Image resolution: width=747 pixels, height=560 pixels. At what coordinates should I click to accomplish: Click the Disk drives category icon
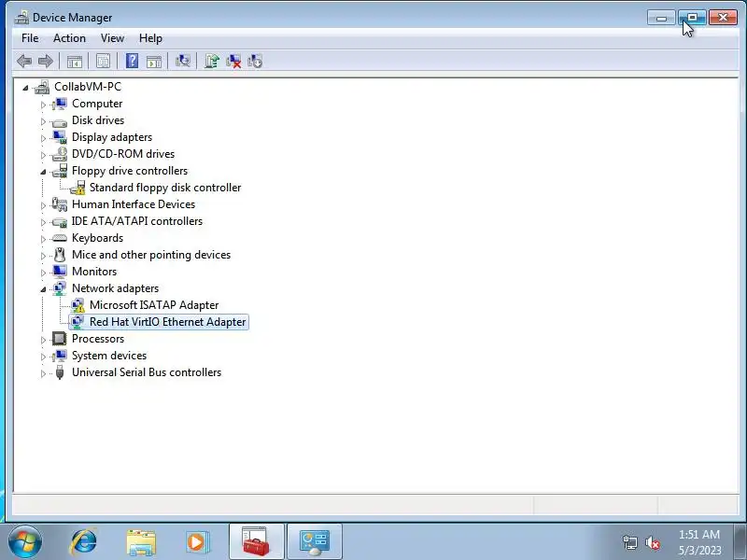pos(60,120)
